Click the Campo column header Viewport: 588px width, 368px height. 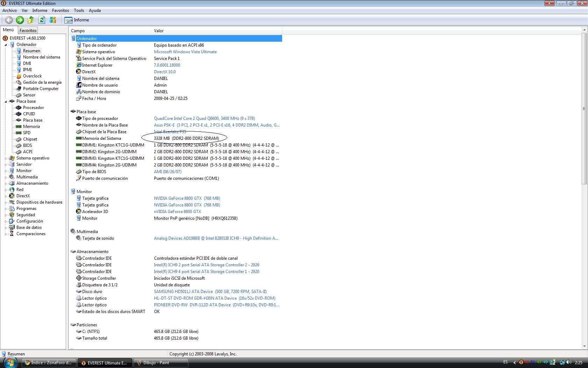[111, 31]
